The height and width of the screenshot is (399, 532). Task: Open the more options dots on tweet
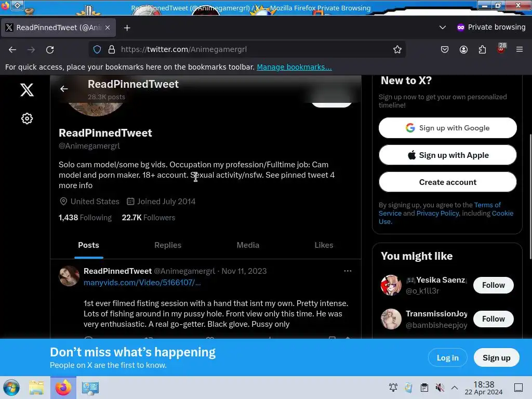[348, 271]
